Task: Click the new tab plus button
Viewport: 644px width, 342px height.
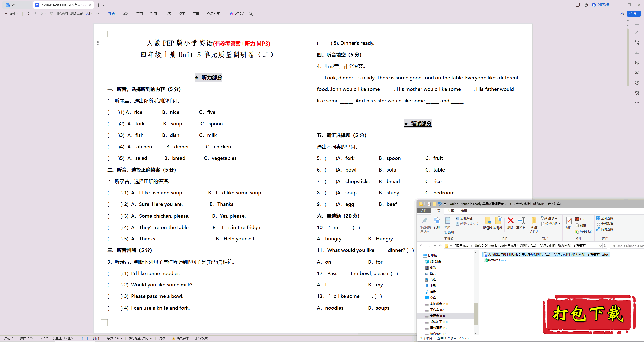Action: pyautogui.click(x=98, y=5)
